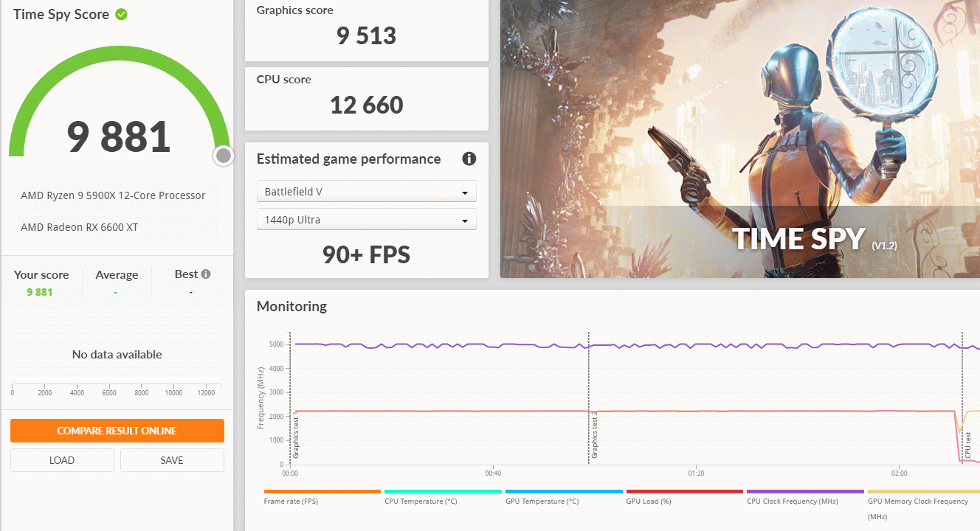The width and height of the screenshot is (980, 531).
Task: Open the Battlefield V game dropdown
Action: point(366,192)
